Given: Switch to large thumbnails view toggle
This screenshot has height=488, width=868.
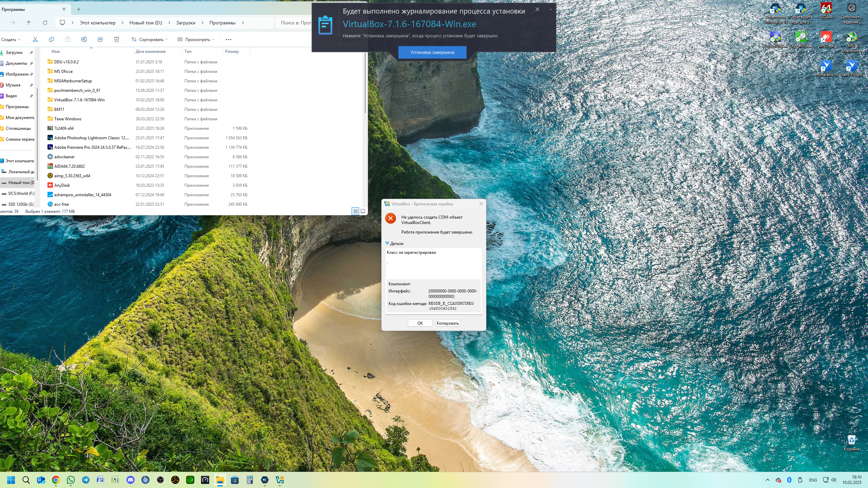Looking at the screenshot, I should point(363,211).
